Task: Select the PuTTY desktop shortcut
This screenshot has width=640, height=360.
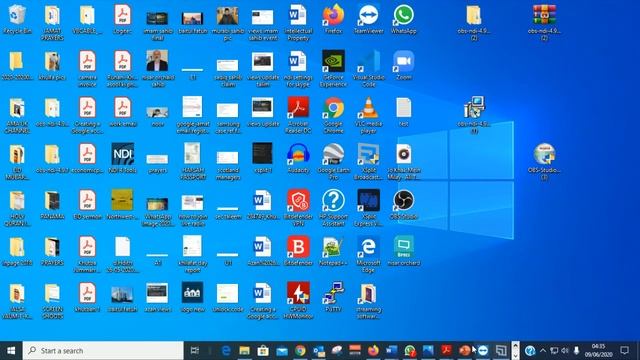Action: point(333,297)
